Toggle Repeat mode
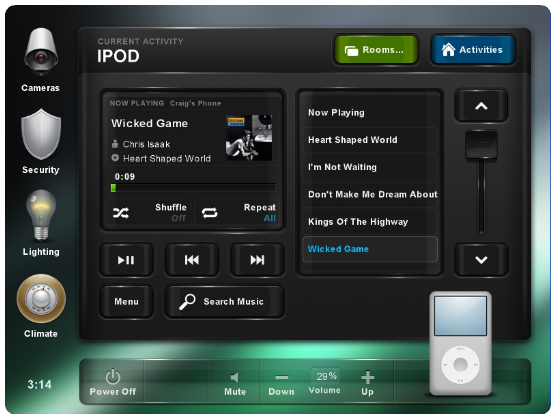This screenshot has height=419, width=556. 237,212
